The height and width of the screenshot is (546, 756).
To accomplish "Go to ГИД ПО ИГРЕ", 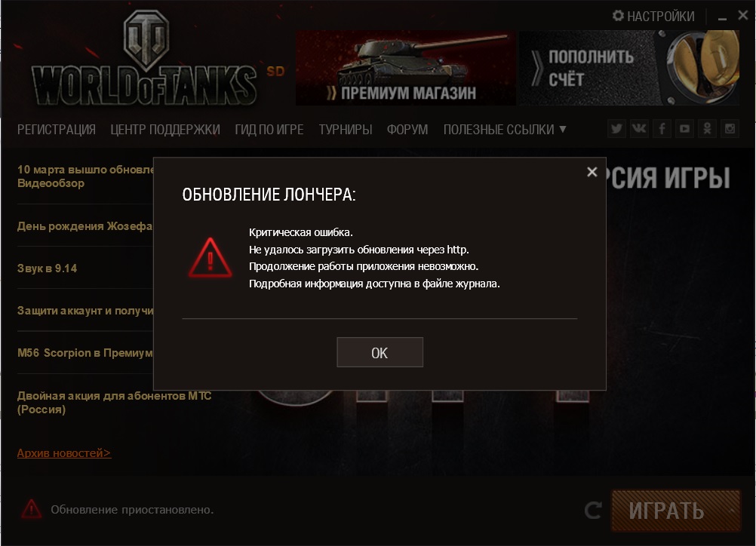I will 269,130.
